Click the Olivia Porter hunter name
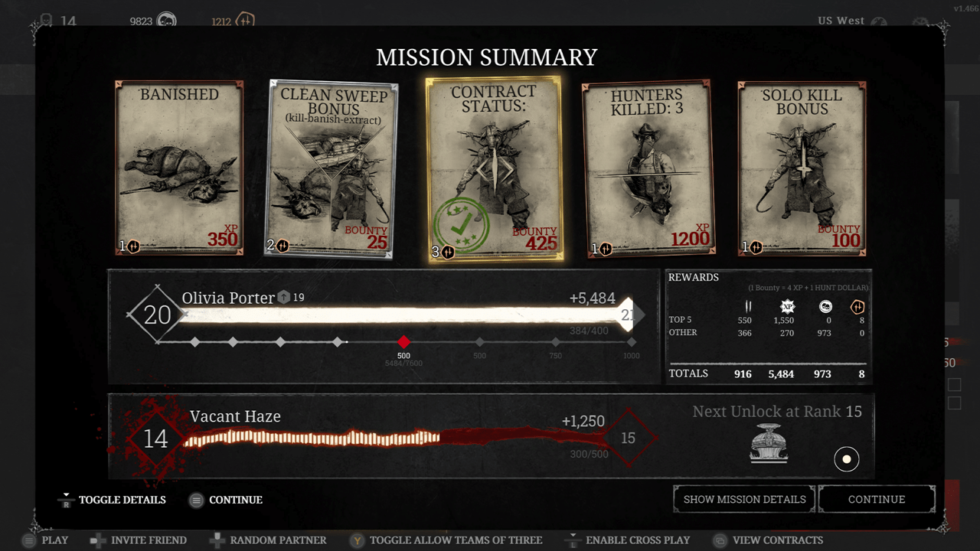The width and height of the screenshot is (980, 551). click(228, 298)
